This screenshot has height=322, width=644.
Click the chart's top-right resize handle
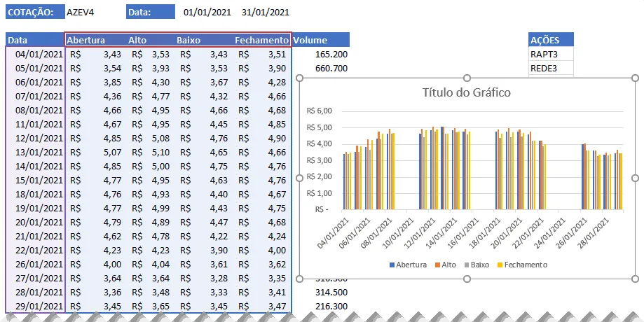tap(635, 78)
